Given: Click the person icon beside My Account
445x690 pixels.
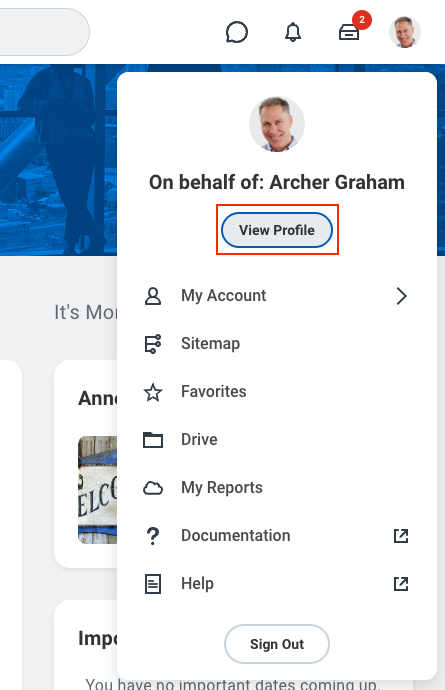Looking at the screenshot, I should 153,296.
